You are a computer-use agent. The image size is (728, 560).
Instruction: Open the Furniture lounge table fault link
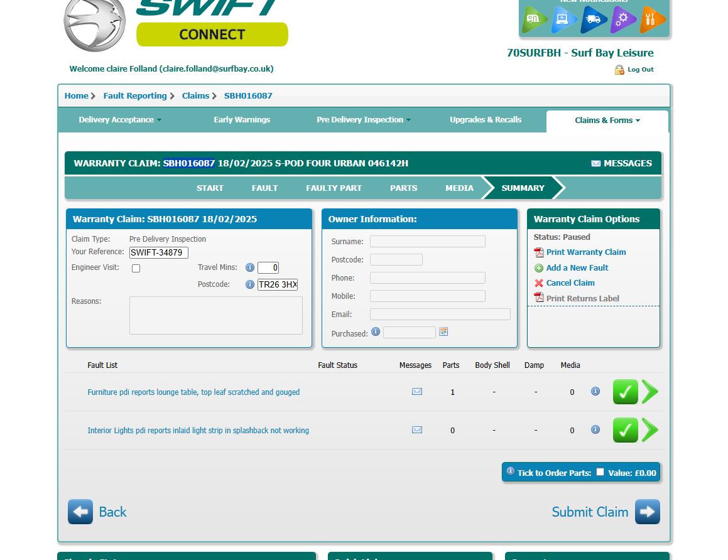coord(193,392)
